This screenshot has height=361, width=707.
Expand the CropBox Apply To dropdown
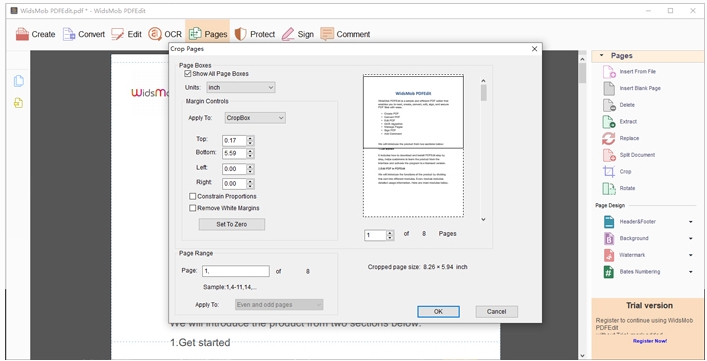click(x=255, y=118)
